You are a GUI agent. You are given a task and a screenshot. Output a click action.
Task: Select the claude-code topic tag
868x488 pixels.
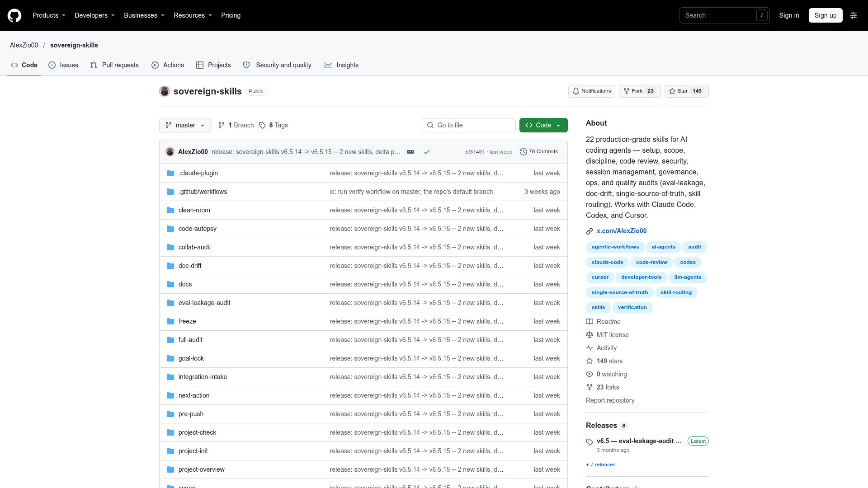[x=607, y=262]
